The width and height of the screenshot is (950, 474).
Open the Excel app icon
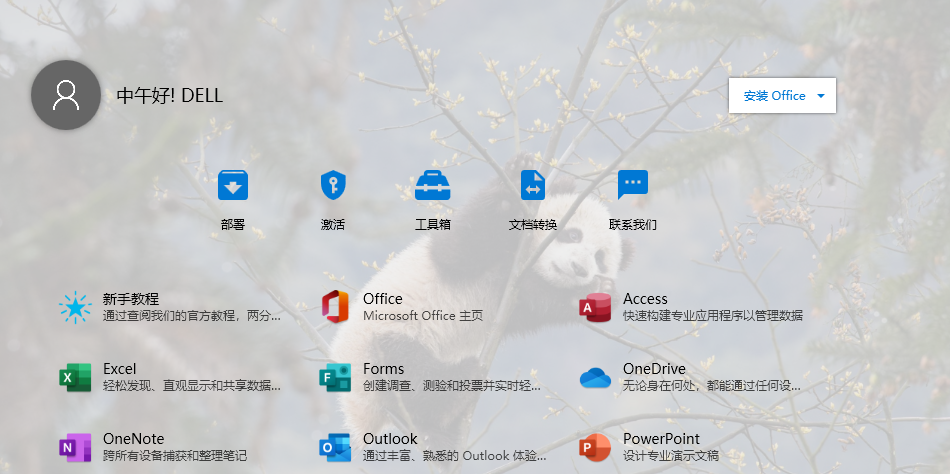(75, 377)
